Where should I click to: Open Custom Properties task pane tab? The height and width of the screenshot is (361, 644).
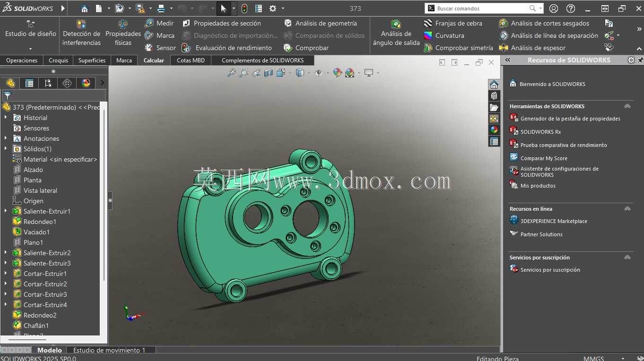point(494,141)
